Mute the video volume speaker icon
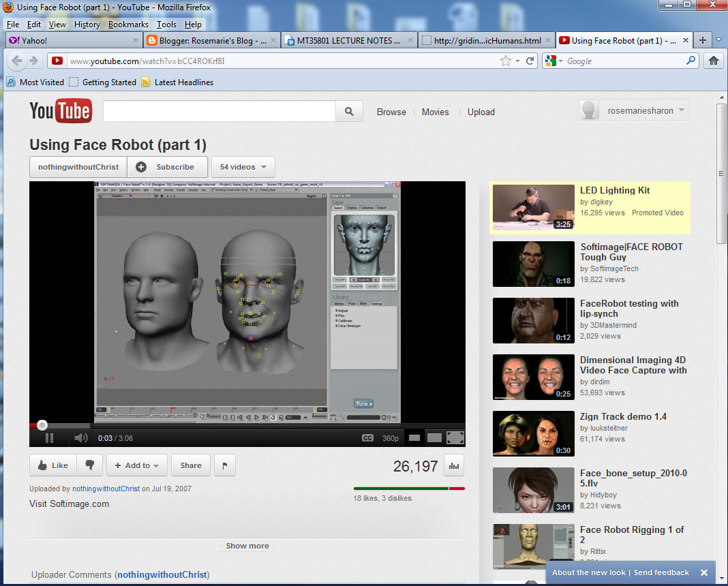This screenshot has width=728, height=586. pos(81,438)
